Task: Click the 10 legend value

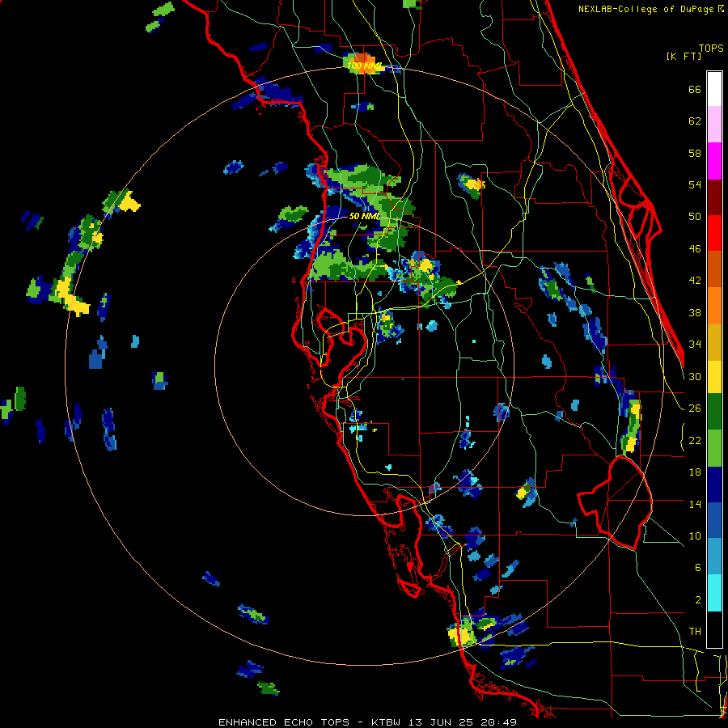Action: pos(695,535)
